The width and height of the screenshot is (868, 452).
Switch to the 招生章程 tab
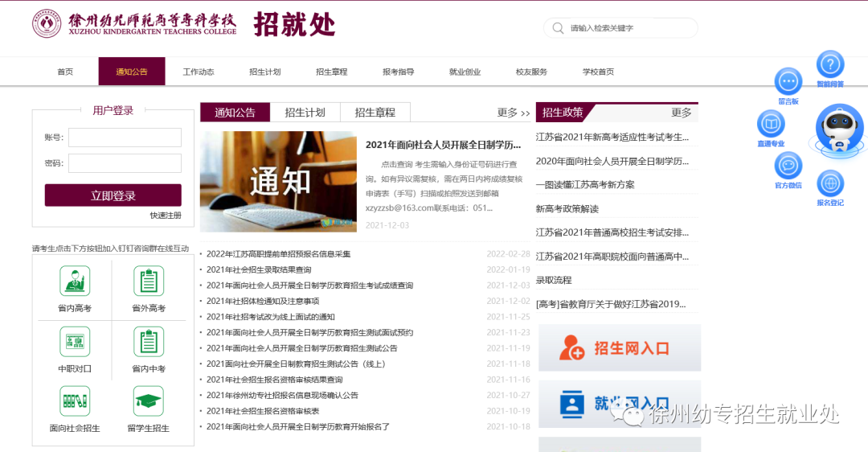coord(375,113)
